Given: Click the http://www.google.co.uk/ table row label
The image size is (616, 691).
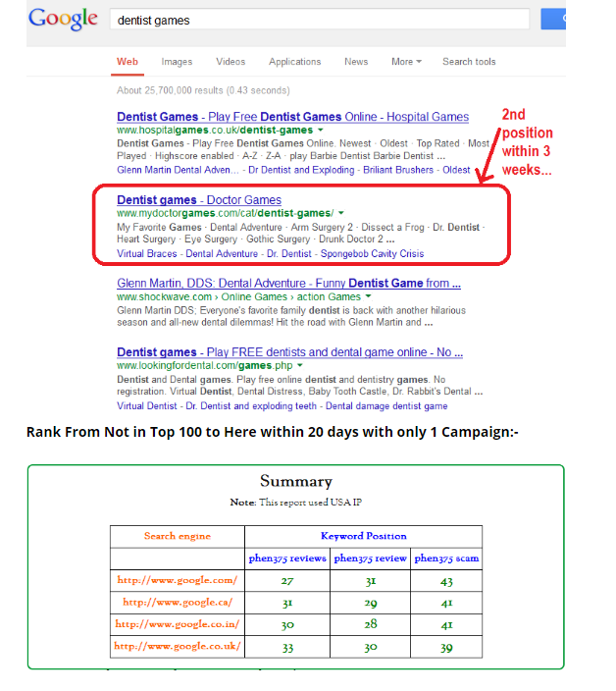Looking at the screenshot, I should 177,647.
